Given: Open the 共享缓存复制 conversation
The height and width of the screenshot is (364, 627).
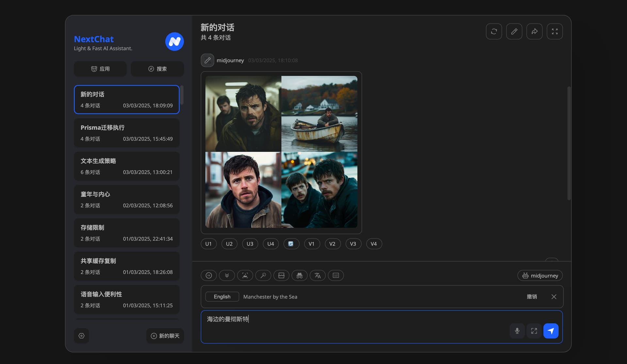Looking at the screenshot, I should click(x=127, y=266).
